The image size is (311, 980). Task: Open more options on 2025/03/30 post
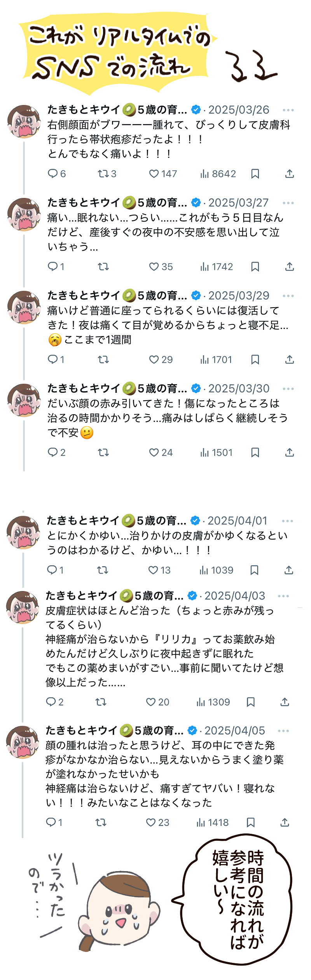coord(288,389)
